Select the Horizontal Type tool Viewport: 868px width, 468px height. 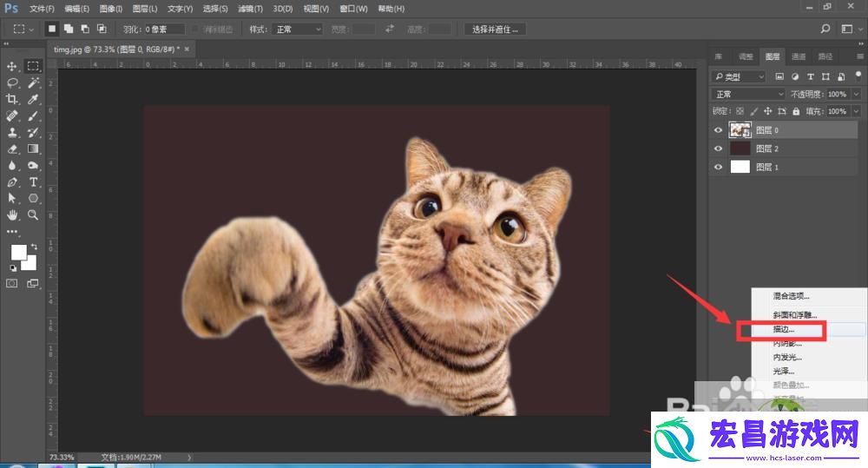tap(33, 182)
